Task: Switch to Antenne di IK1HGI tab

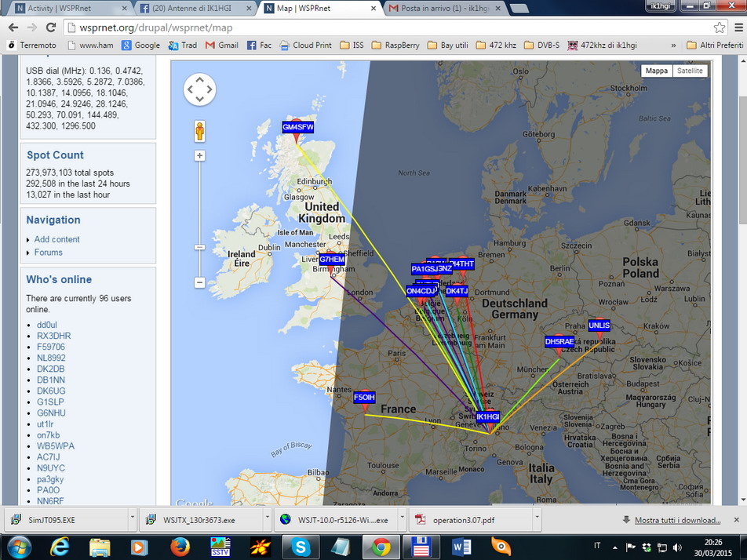Action: click(x=195, y=8)
